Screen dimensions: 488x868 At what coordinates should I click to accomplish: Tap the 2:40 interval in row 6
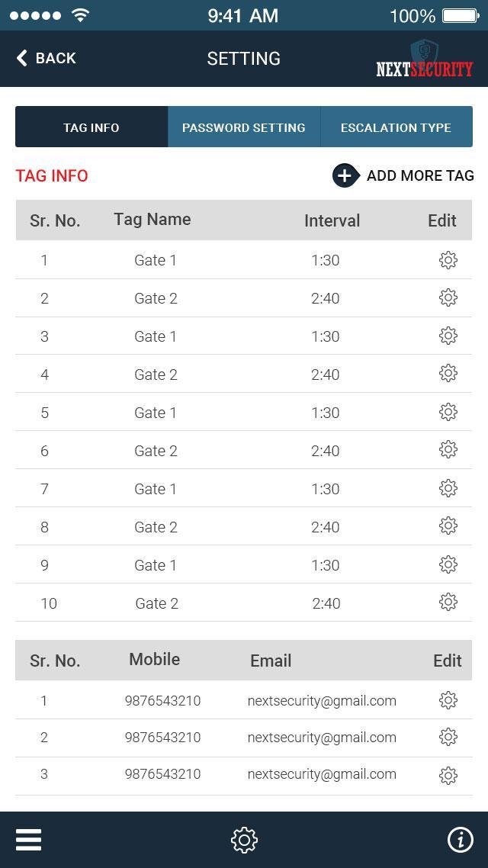click(x=325, y=451)
